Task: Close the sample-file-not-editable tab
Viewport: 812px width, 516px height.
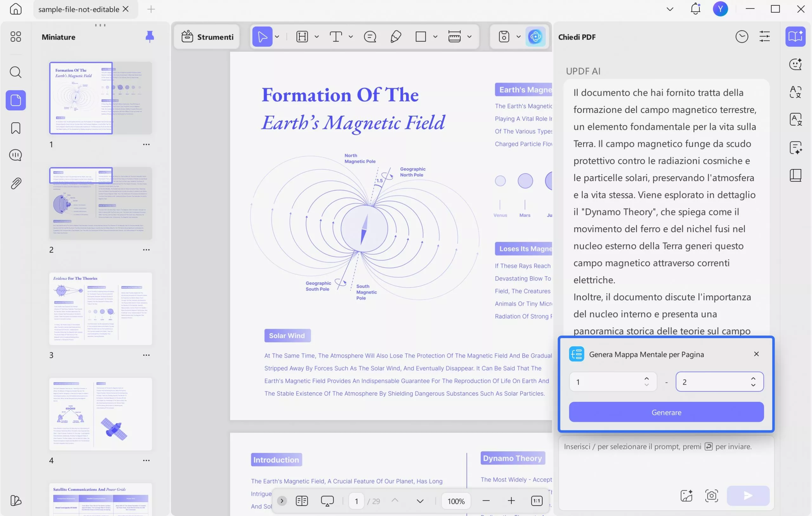Action: click(x=126, y=9)
